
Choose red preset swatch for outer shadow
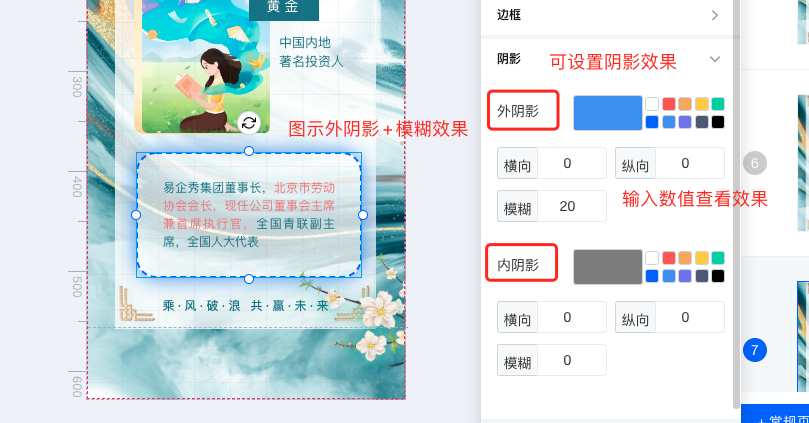pyautogui.click(x=669, y=104)
